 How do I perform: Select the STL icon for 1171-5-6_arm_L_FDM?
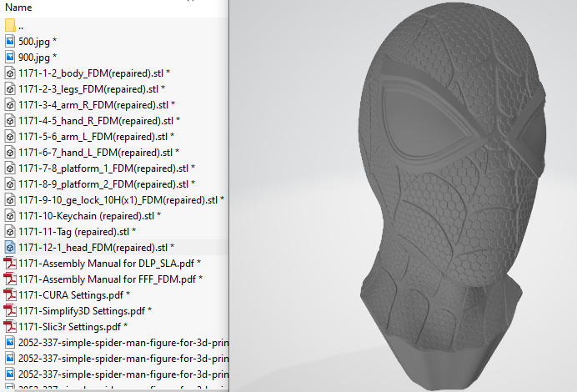click(10, 136)
